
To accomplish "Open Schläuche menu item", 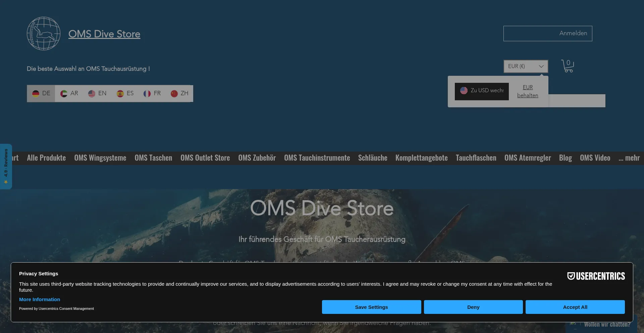I will pyautogui.click(x=373, y=158).
